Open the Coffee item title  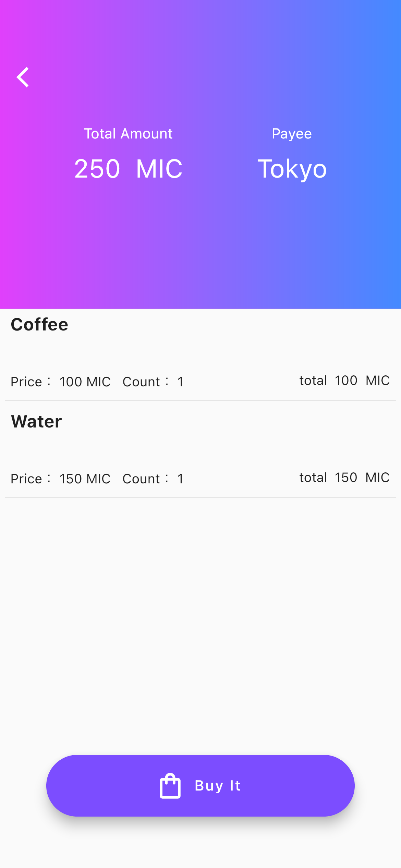(39, 324)
